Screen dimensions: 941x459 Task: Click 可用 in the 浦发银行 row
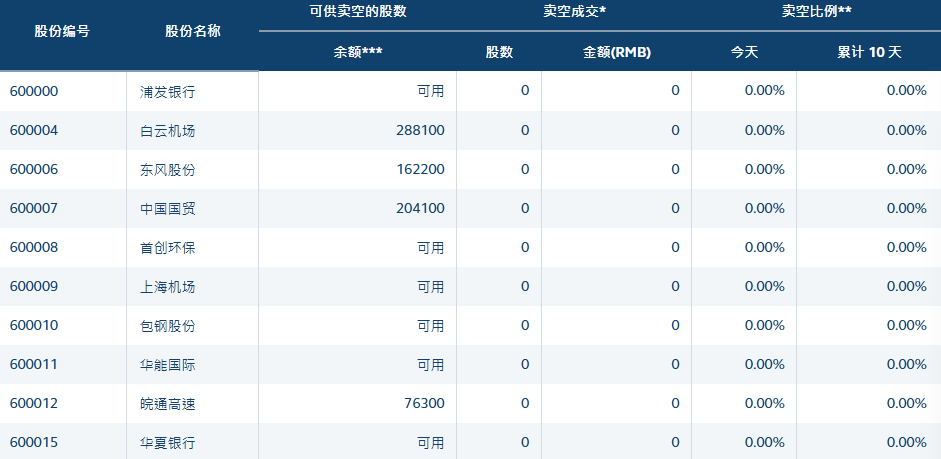tap(431, 91)
